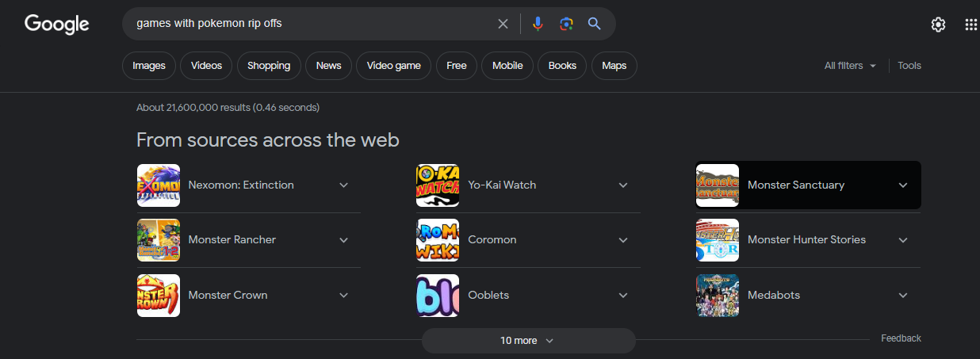980x359 pixels.
Task: Click the Monster Rancher thumbnail
Action: (x=159, y=240)
